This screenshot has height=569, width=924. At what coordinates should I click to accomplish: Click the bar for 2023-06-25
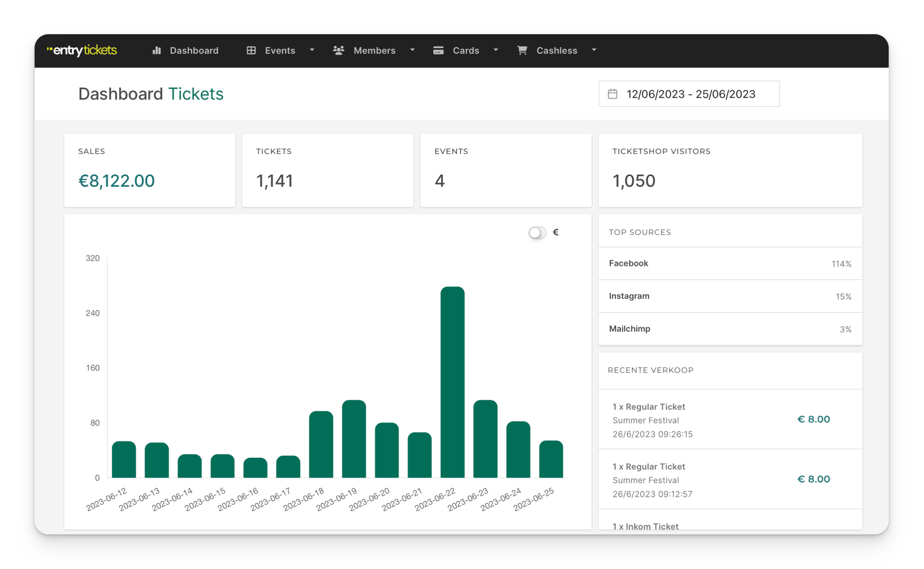click(551, 459)
